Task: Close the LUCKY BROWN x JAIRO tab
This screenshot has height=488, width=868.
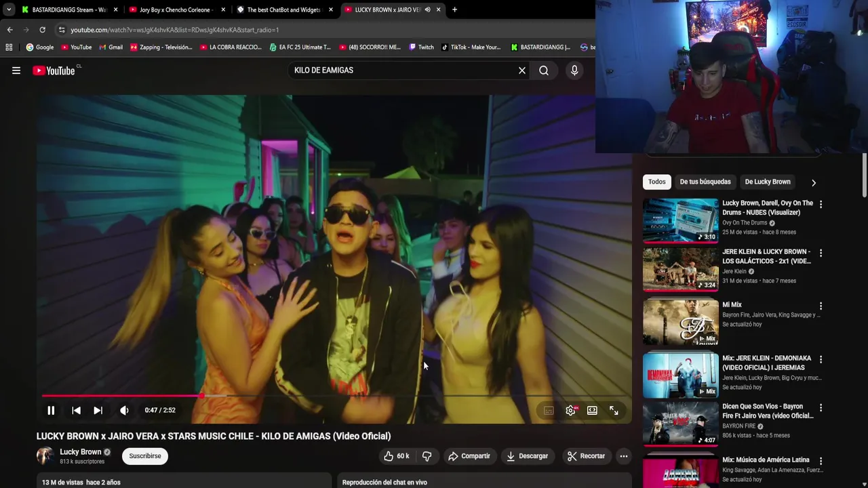Action: pyautogui.click(x=438, y=9)
